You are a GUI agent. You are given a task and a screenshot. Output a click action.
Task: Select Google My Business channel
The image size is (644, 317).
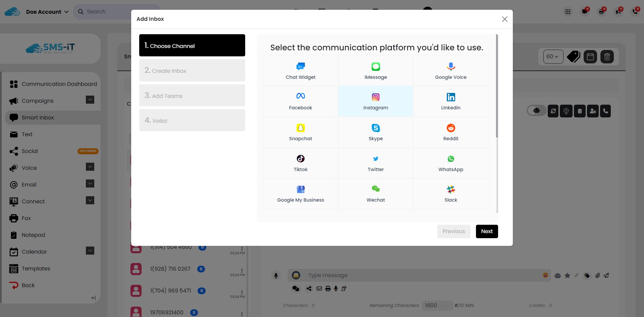[x=301, y=194]
